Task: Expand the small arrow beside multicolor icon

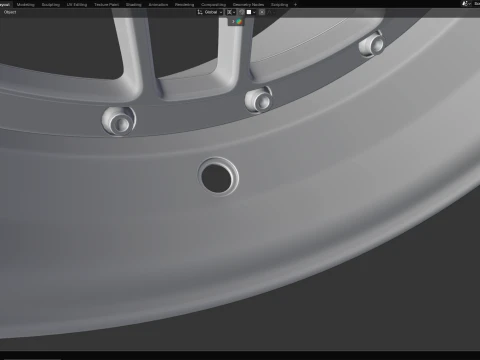Action: pyautogui.click(x=233, y=22)
